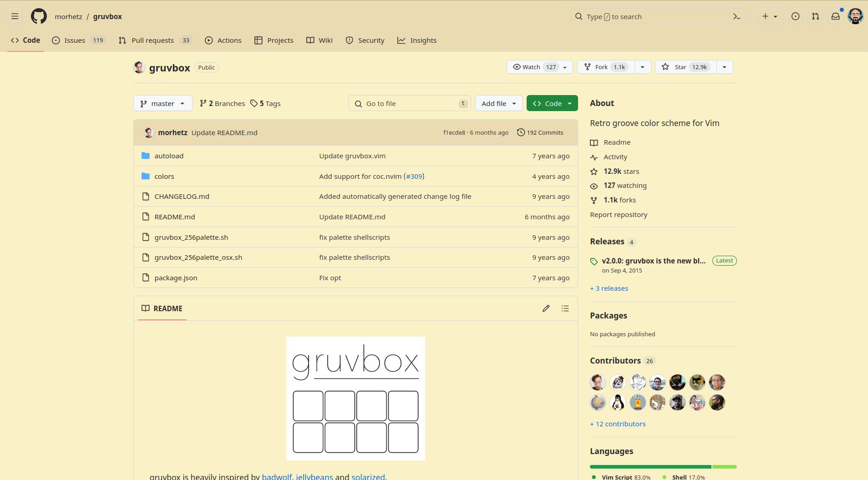Image resolution: width=868 pixels, height=480 pixels.
Task: Click the Shell segment of languages bar
Action: [x=724, y=467]
